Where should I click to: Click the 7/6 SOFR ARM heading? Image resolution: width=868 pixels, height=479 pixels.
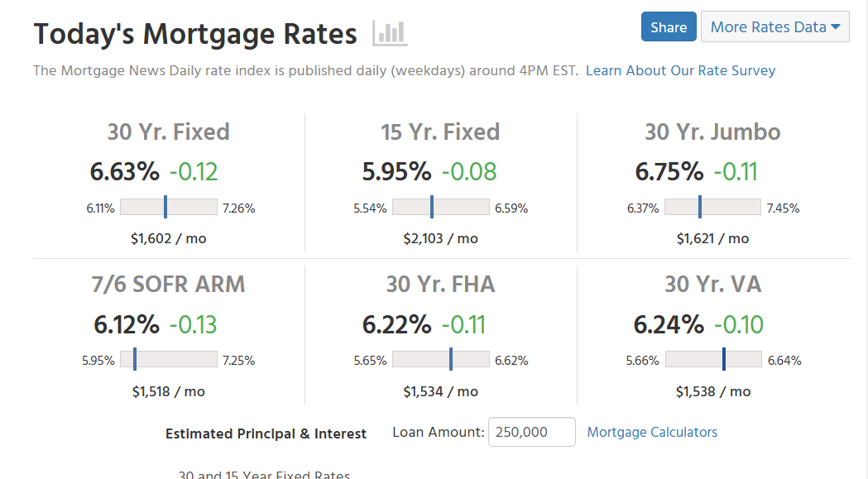(x=168, y=284)
